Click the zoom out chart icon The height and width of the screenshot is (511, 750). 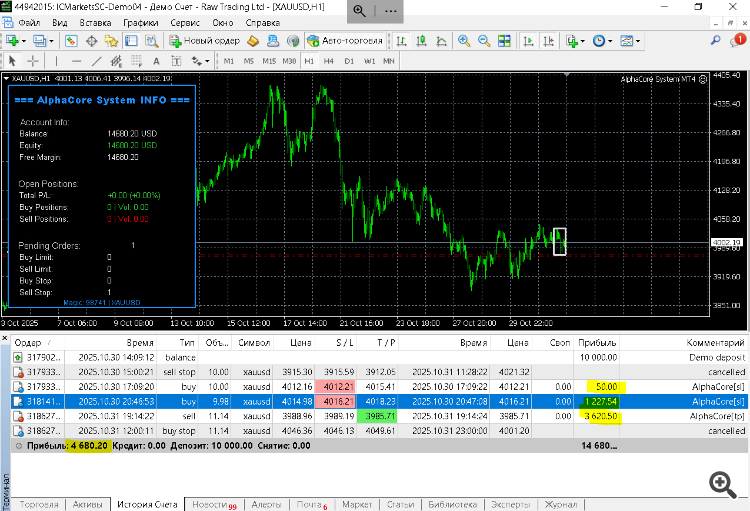tap(483, 41)
